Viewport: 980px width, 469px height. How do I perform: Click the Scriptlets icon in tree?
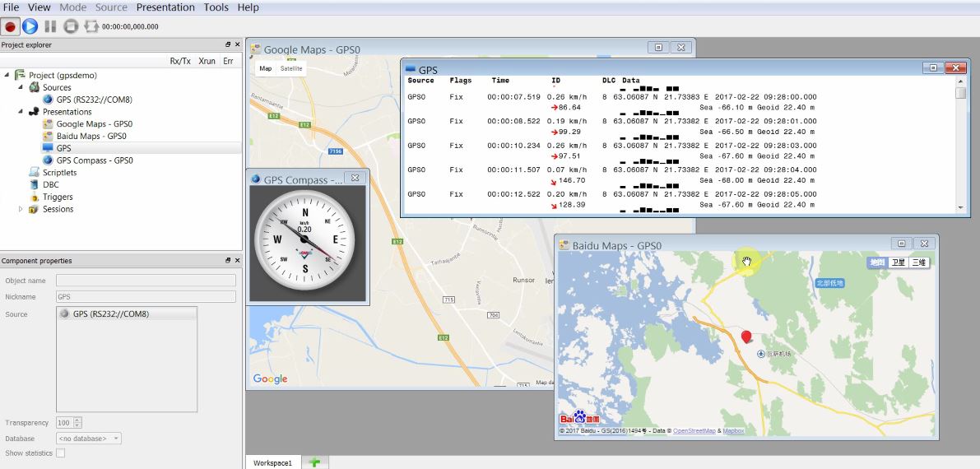tap(34, 172)
